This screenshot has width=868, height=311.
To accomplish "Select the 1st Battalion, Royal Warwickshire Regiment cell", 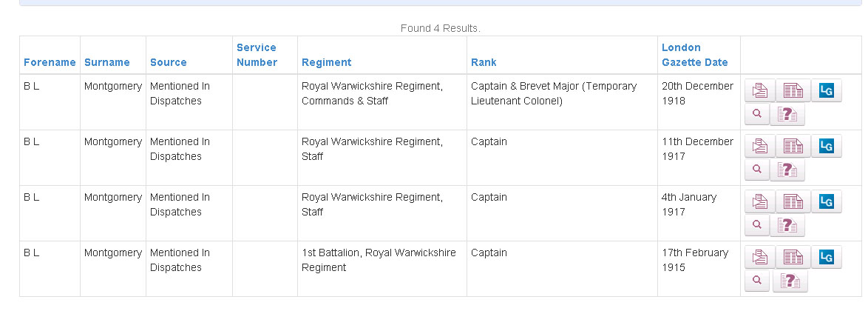I will [382, 269].
